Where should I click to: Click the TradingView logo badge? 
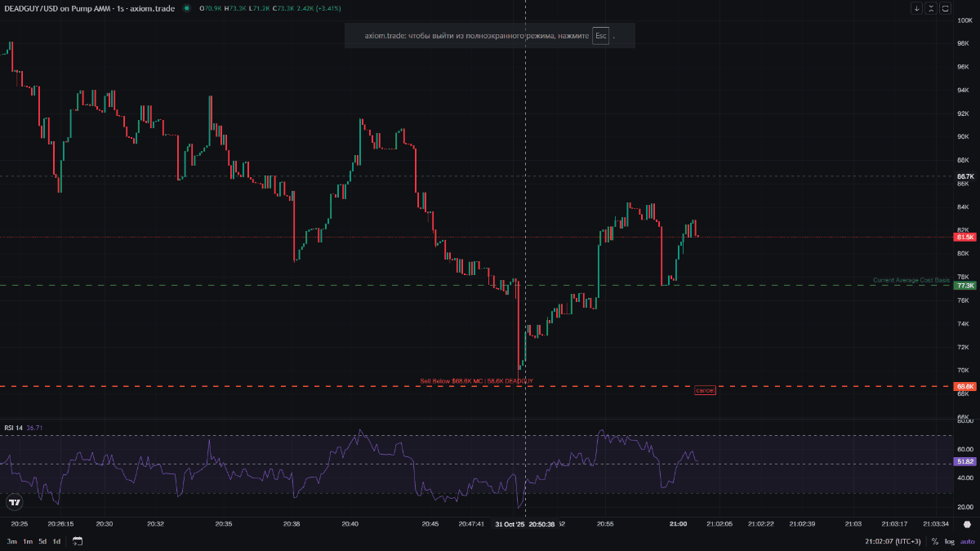coord(14,502)
